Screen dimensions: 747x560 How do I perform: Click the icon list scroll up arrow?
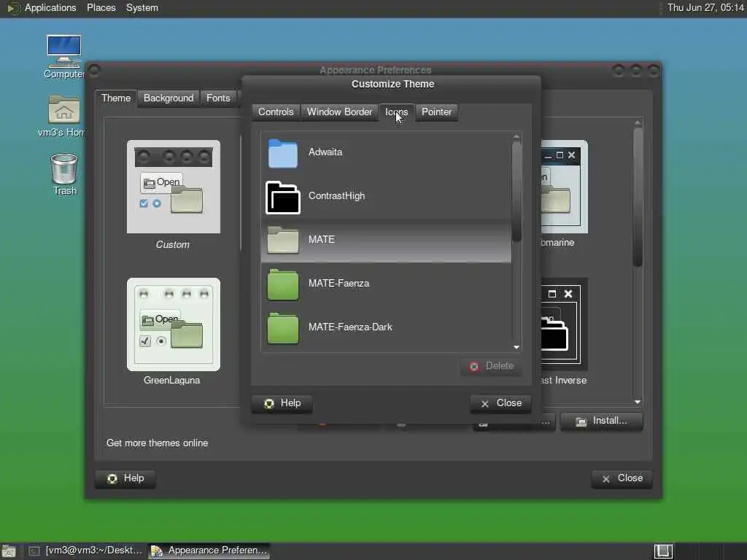tap(516, 137)
